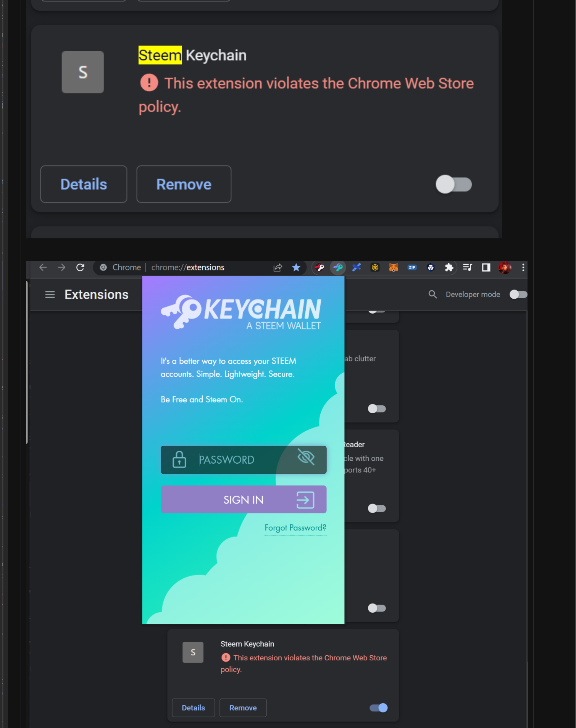Open the red key extension icon
The height and width of the screenshot is (728, 576).
tap(319, 267)
